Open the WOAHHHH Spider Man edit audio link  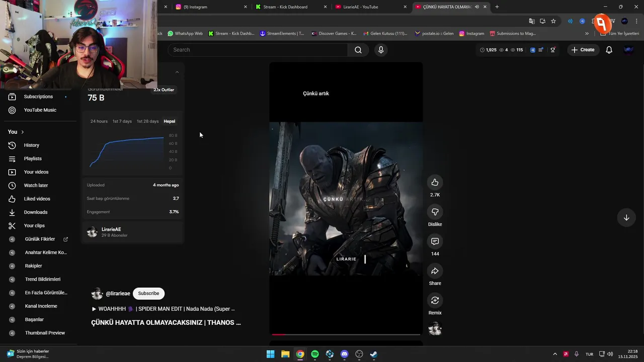pos(163,309)
